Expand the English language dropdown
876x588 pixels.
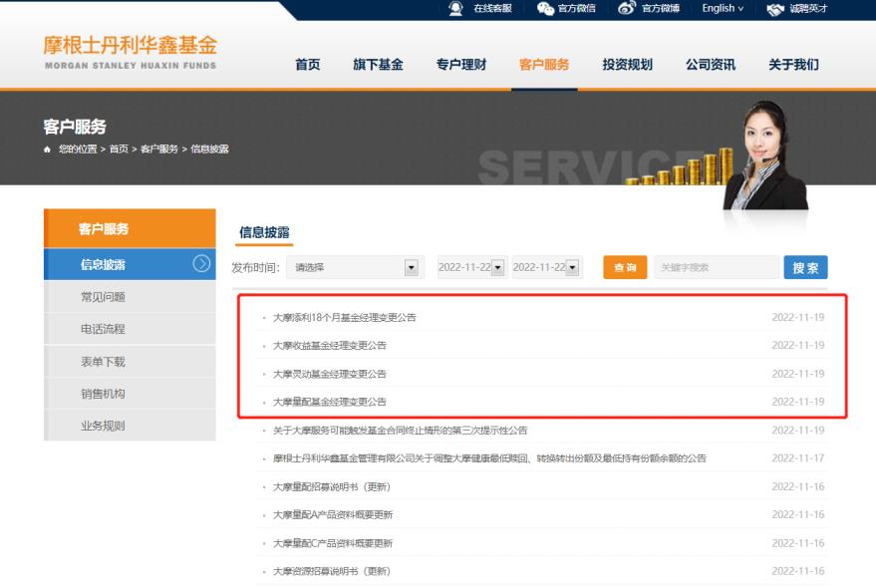click(723, 9)
